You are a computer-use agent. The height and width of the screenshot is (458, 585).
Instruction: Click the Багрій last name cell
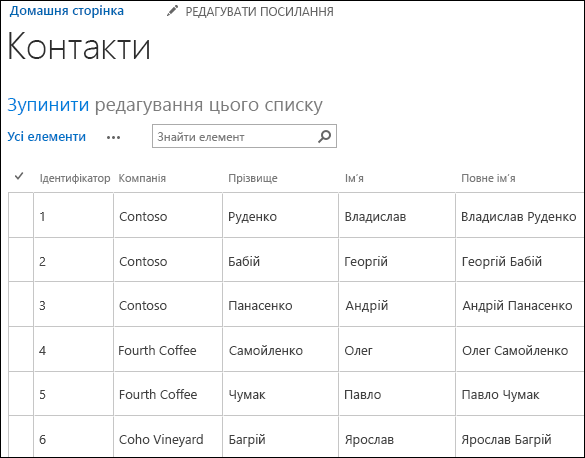point(281,437)
